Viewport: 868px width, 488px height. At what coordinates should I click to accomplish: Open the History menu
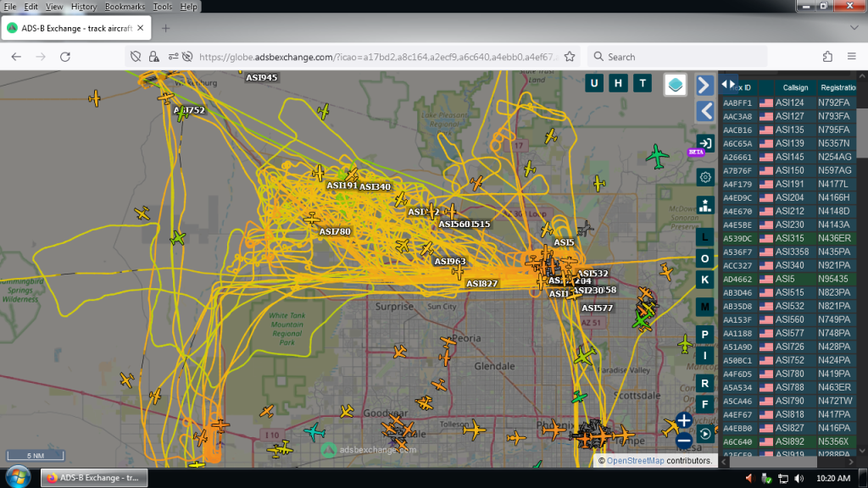click(84, 7)
